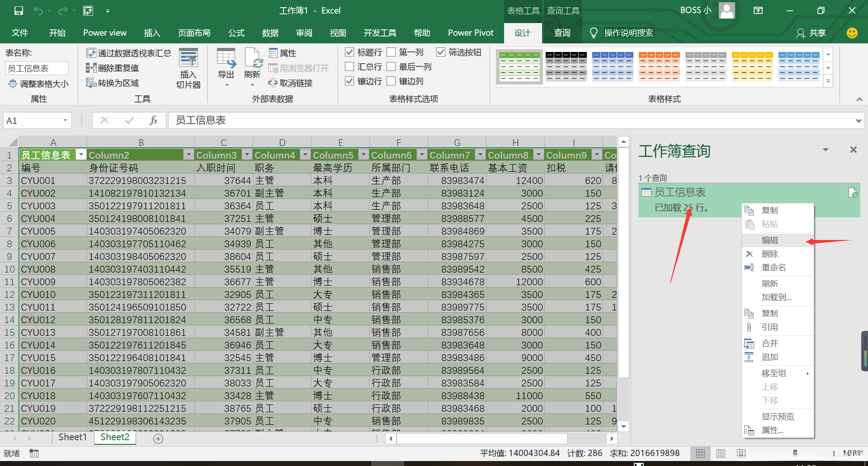Click 取消链接 (Unlink) icon
868x466 pixels.
[x=273, y=83]
